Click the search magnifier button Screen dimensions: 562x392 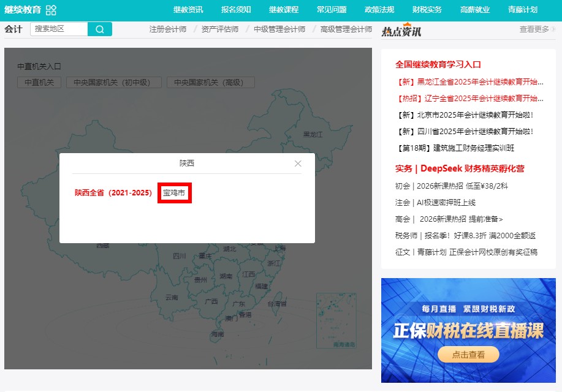100,29
